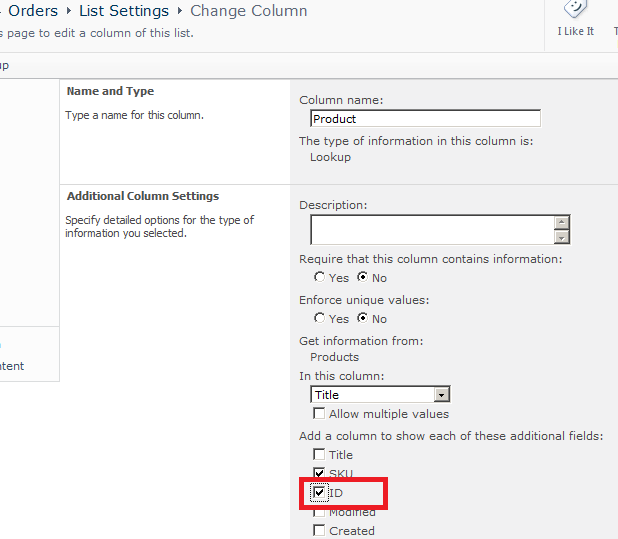Uncheck the SKU additional field

pyautogui.click(x=319, y=473)
